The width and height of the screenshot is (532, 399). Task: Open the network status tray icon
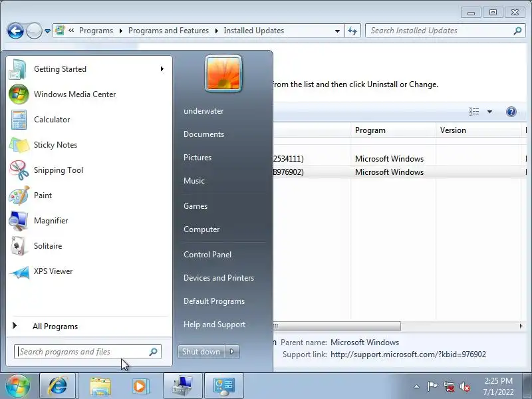coord(448,386)
